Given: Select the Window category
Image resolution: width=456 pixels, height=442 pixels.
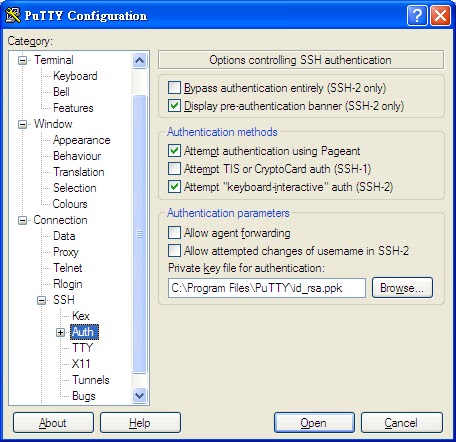Looking at the screenshot, I should [53, 124].
